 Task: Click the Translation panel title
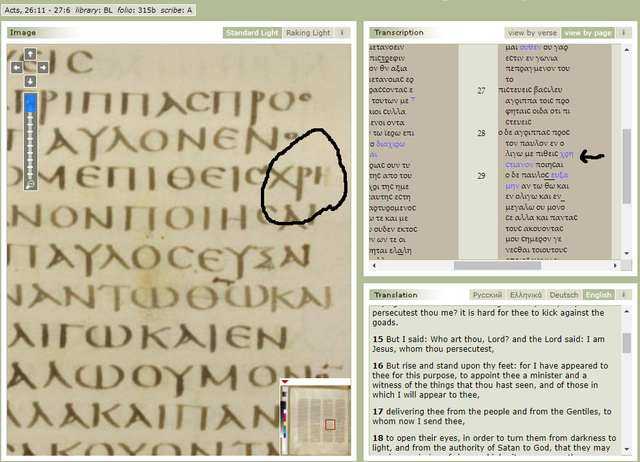click(x=396, y=295)
